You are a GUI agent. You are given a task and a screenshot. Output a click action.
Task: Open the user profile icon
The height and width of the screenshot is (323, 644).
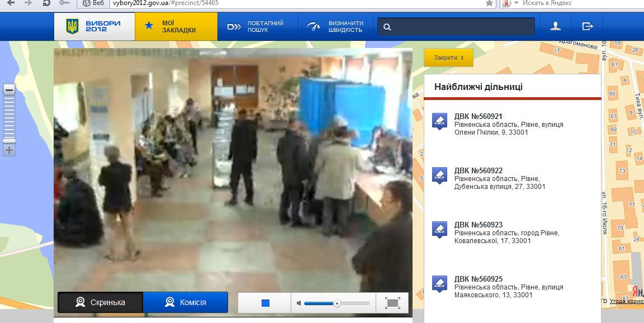[x=555, y=26]
